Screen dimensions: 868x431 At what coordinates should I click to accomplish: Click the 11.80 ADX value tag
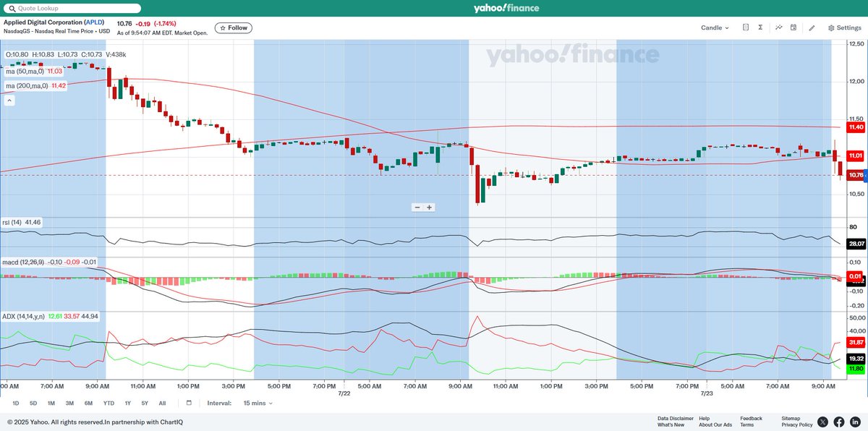(856, 368)
